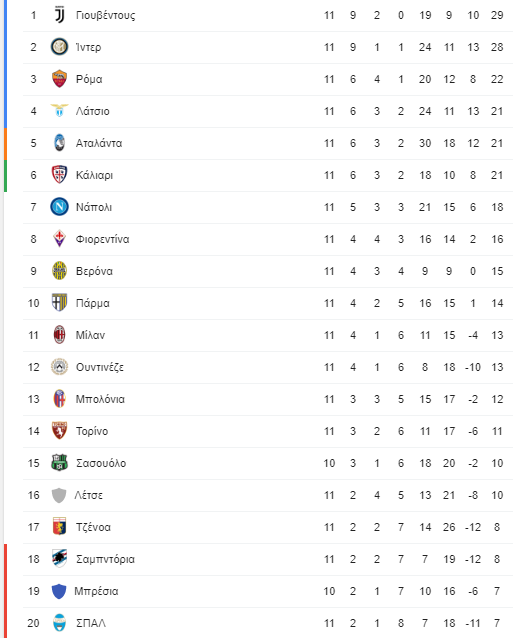
Task: Click the Μπρέσια team name
Action: [96, 591]
